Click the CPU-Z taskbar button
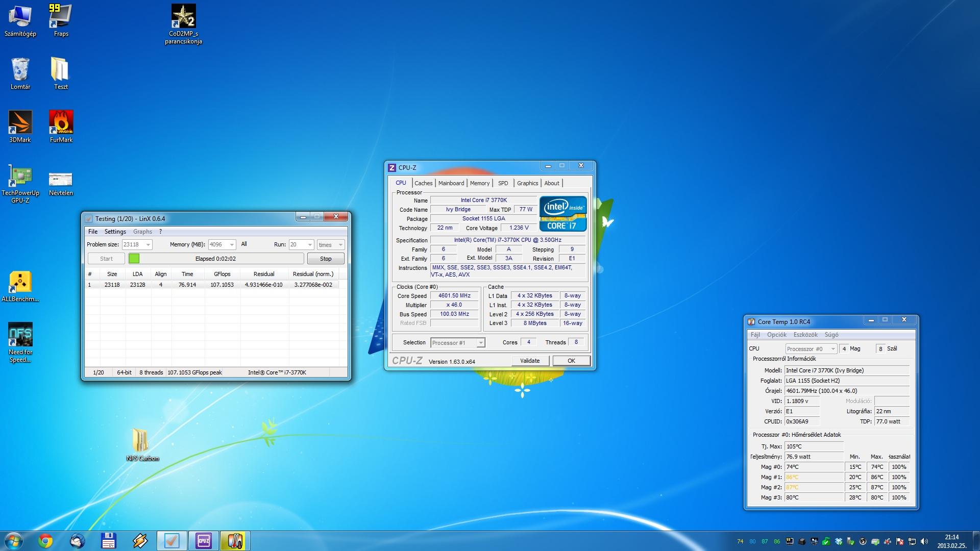Viewport: 980px width, 551px height. click(203, 541)
